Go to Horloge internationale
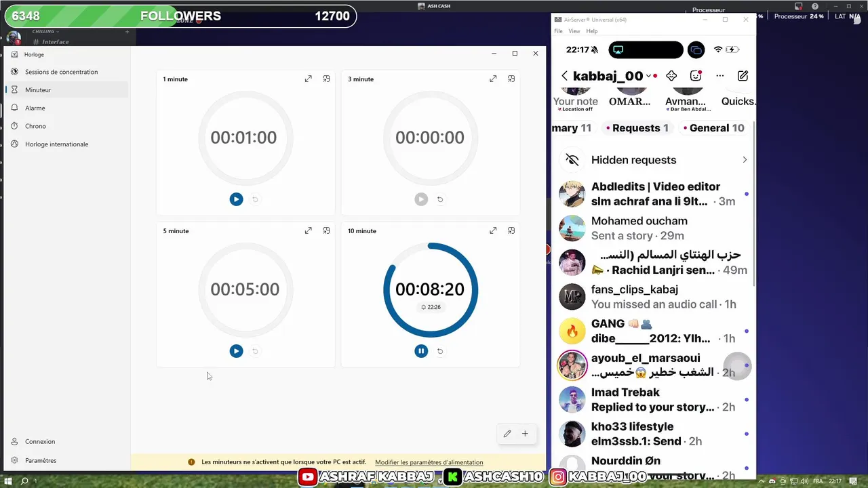This screenshot has height=488, width=868. pyautogui.click(x=66, y=144)
